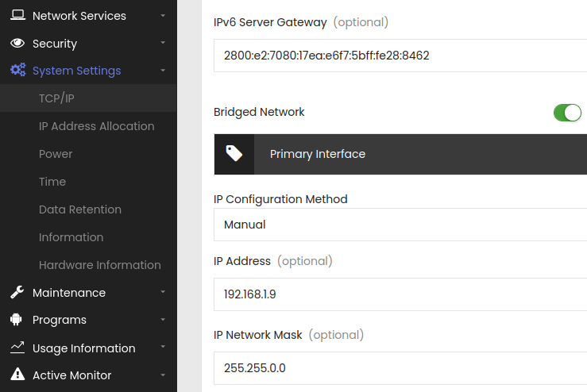
Task: Click the IPv6 Server Gateway field
Action: pyautogui.click(x=400, y=56)
